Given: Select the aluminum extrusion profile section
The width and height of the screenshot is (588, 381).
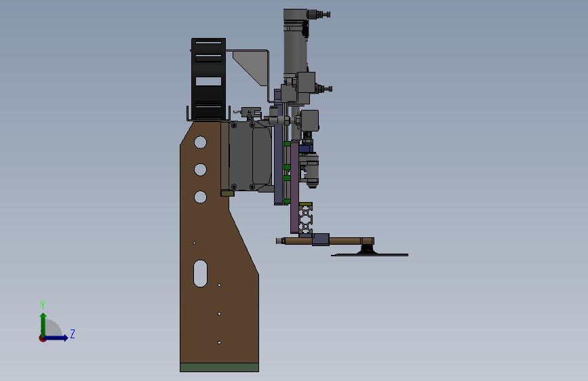Looking at the screenshot, I should click(306, 220).
